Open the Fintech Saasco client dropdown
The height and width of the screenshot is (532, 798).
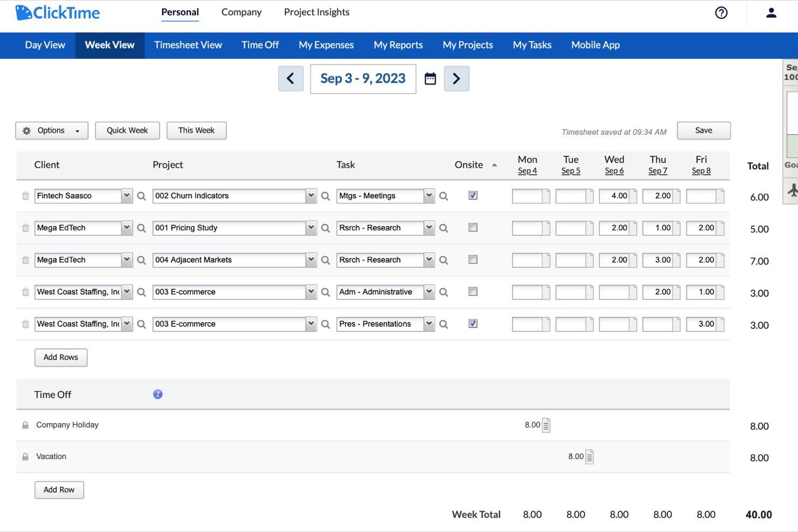point(126,196)
